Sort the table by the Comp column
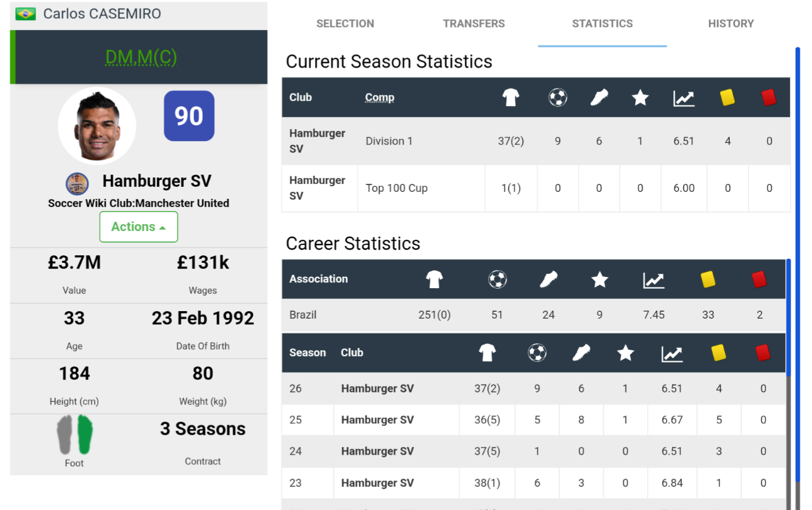The height and width of the screenshot is (510, 812). [380, 97]
